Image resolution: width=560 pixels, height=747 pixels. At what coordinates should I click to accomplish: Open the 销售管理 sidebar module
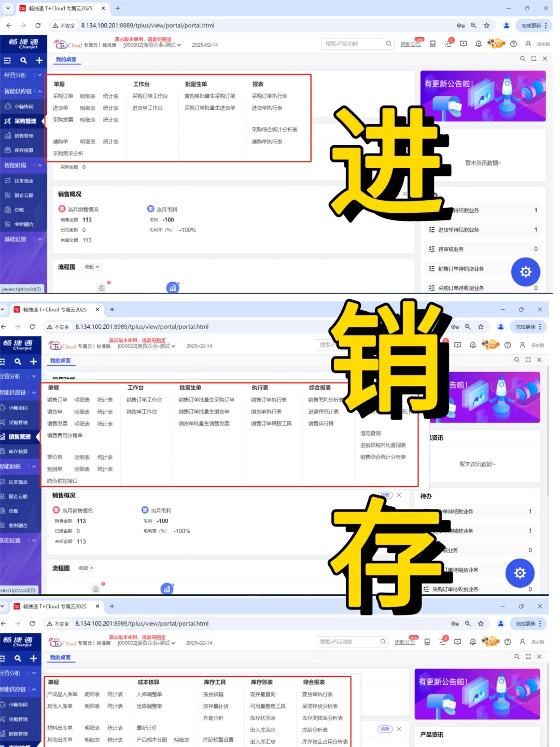23,135
